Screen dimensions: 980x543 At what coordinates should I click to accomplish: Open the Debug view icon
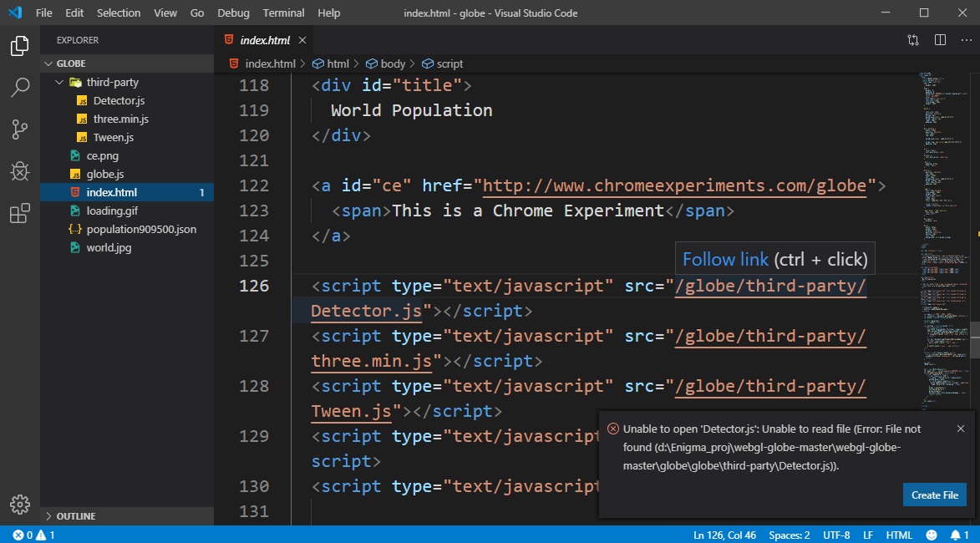[20, 171]
